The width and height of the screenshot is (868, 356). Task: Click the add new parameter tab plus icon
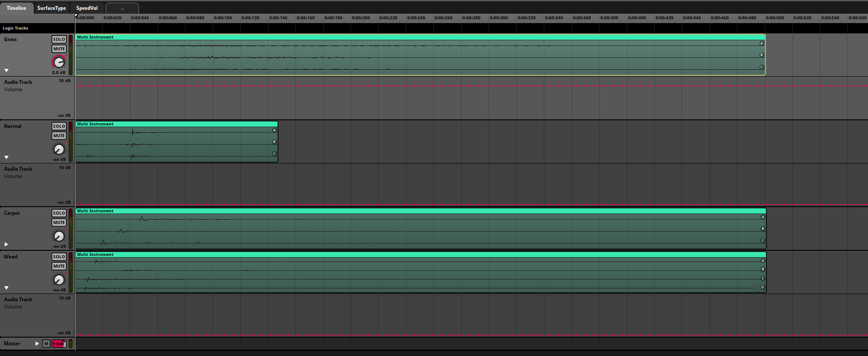pyautogui.click(x=122, y=9)
